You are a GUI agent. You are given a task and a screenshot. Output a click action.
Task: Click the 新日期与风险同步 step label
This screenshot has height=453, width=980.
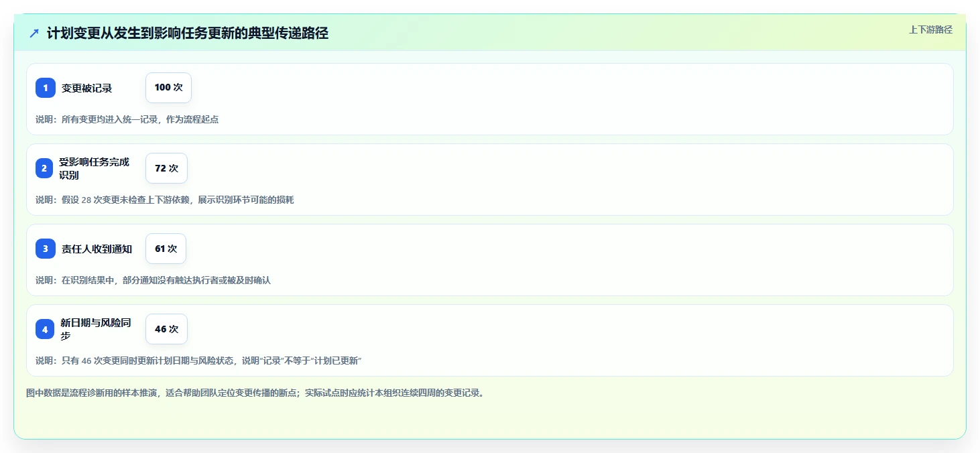pyautogui.click(x=95, y=329)
